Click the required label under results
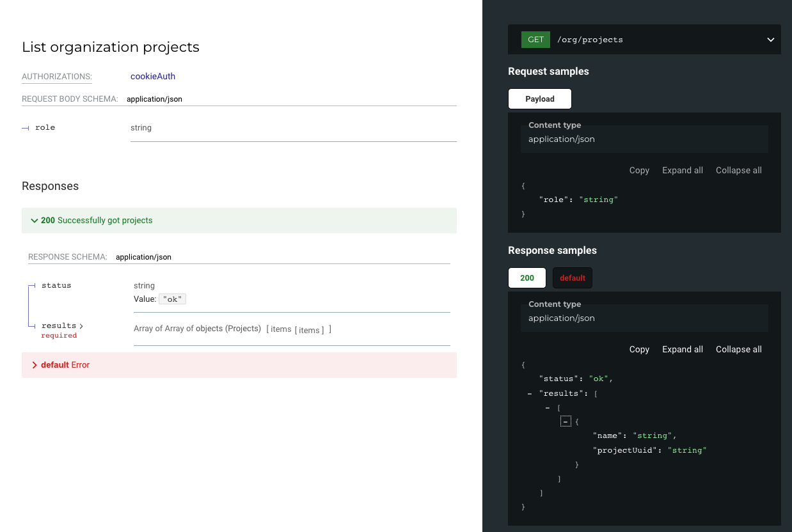Viewport: 792px width, 532px height. pos(59,336)
